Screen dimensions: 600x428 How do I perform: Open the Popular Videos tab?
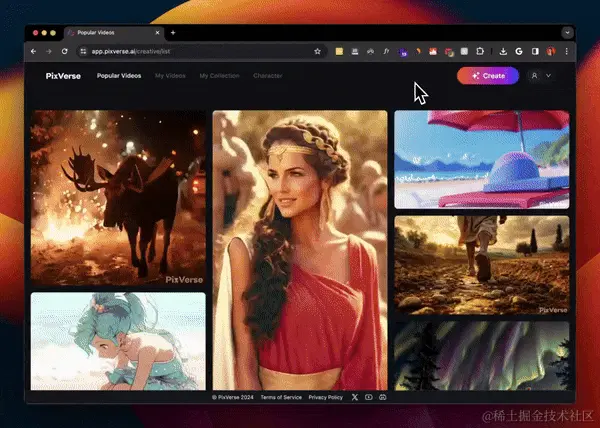tap(119, 76)
